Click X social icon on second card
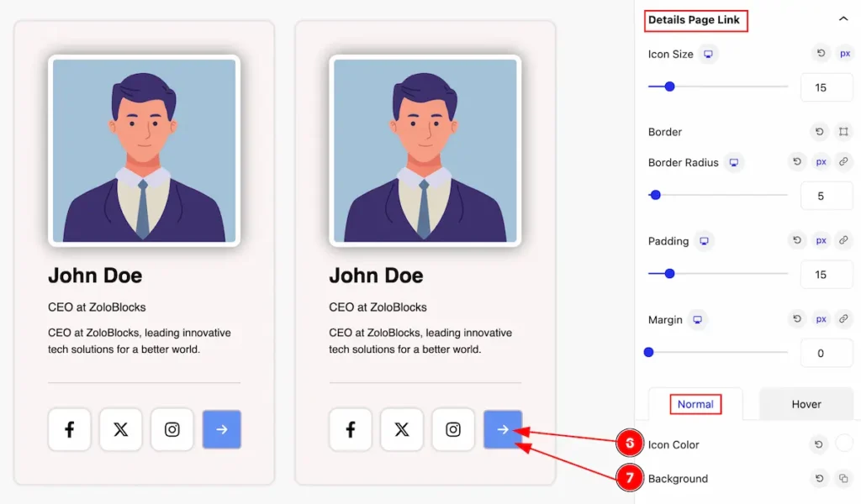Image resolution: width=861 pixels, height=504 pixels. point(402,429)
